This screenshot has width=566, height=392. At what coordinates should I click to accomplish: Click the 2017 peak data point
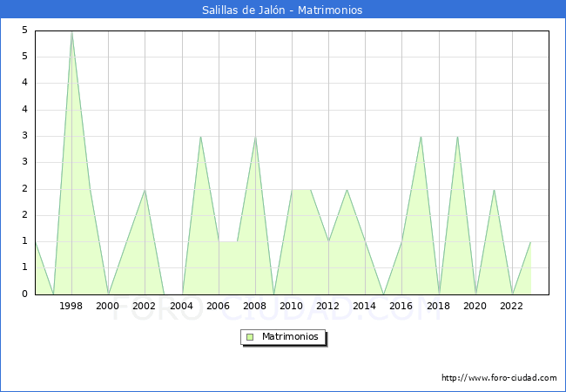point(421,137)
